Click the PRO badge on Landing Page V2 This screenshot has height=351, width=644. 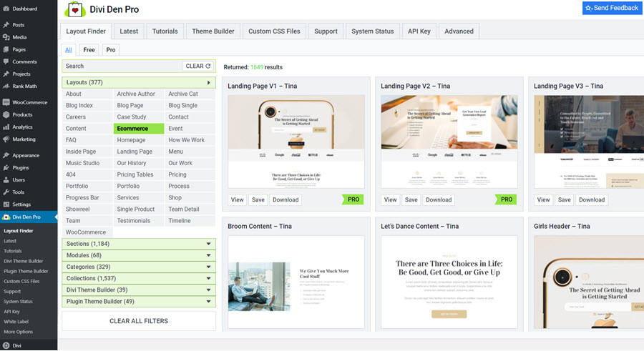tap(506, 199)
